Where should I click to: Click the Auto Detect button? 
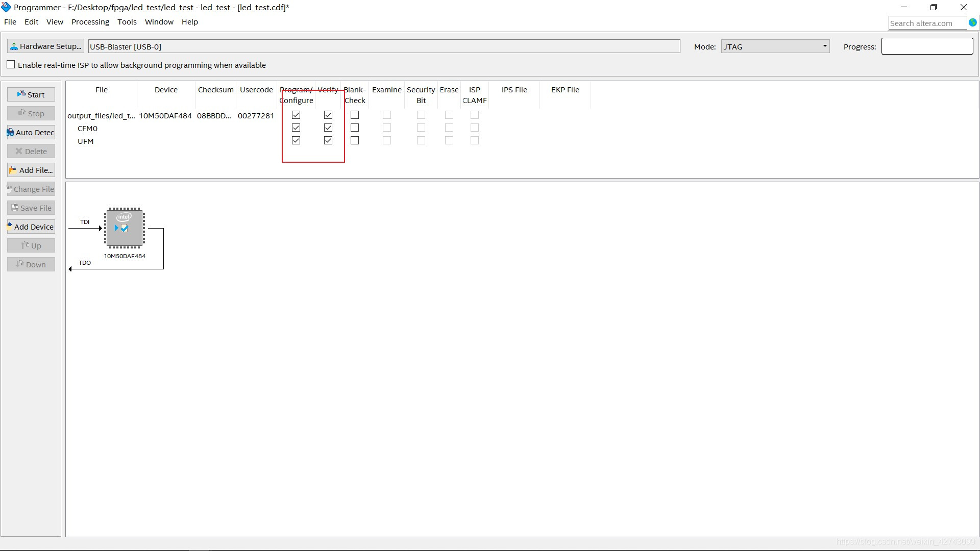(31, 132)
